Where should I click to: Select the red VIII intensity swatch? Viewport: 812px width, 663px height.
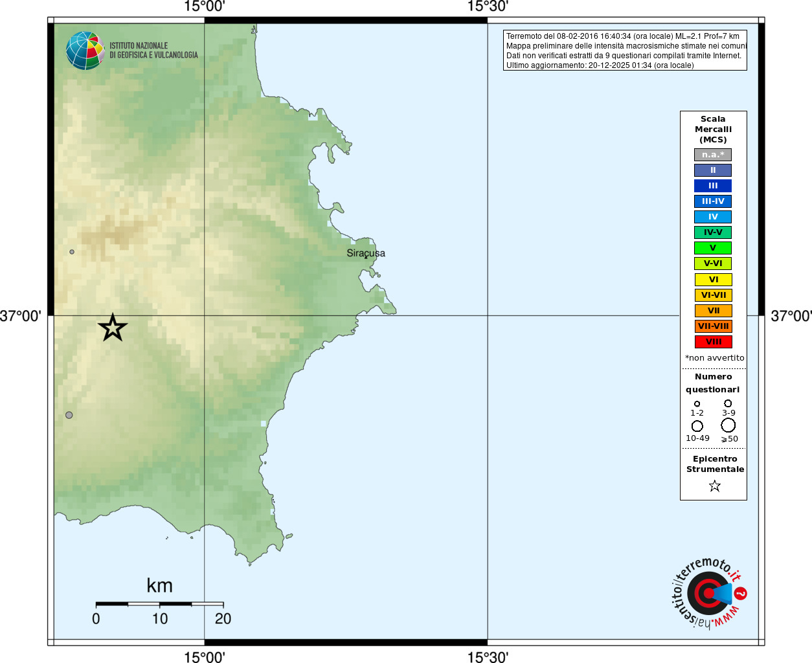pos(713,342)
